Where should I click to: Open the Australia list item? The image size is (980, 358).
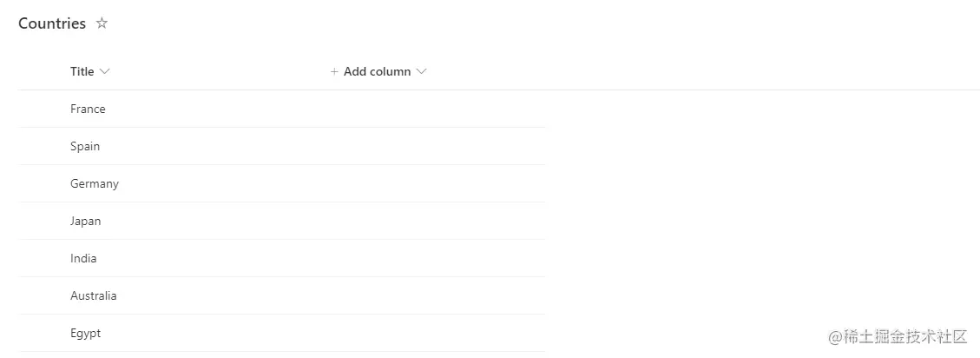point(93,295)
